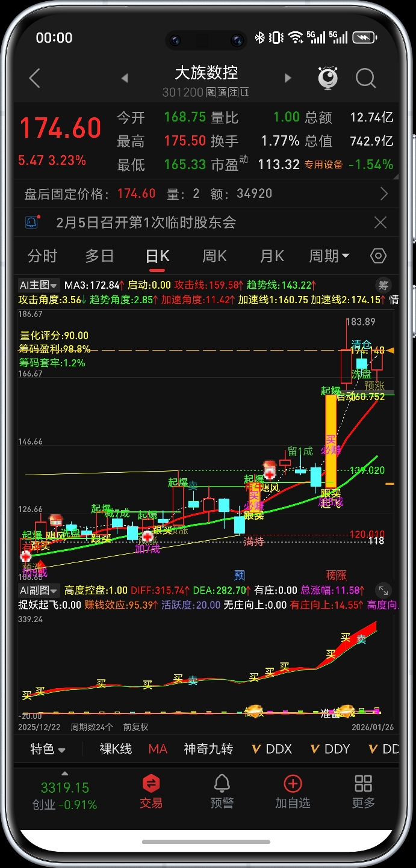Tap 加自选 add to watchlist
The width and height of the screenshot is (416, 868).
[293, 791]
